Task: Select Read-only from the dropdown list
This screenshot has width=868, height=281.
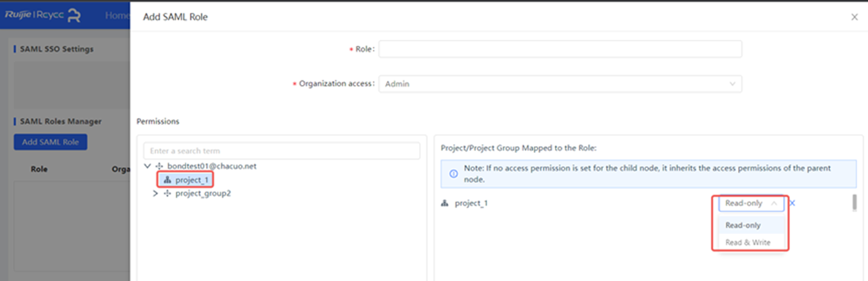Action: pyautogui.click(x=743, y=225)
